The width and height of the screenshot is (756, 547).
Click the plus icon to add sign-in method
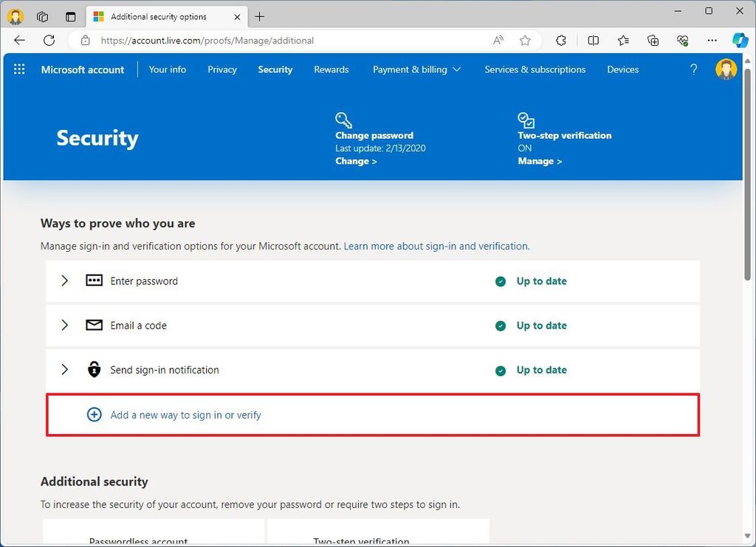[x=94, y=414]
